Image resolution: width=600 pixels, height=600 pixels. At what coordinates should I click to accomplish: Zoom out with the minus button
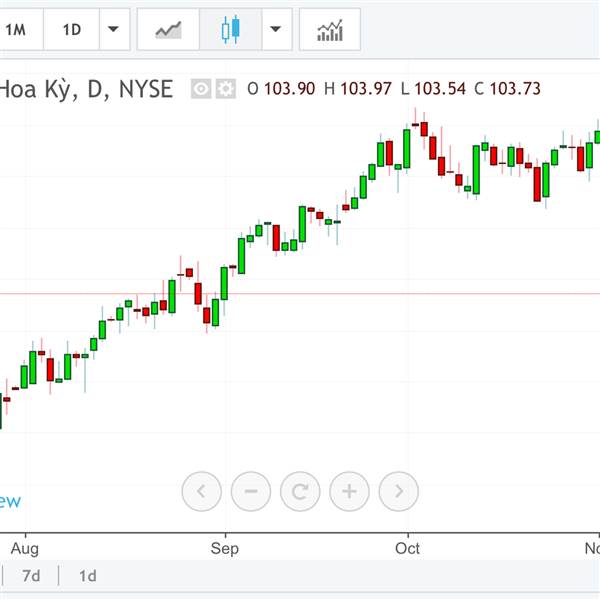pos(251,491)
